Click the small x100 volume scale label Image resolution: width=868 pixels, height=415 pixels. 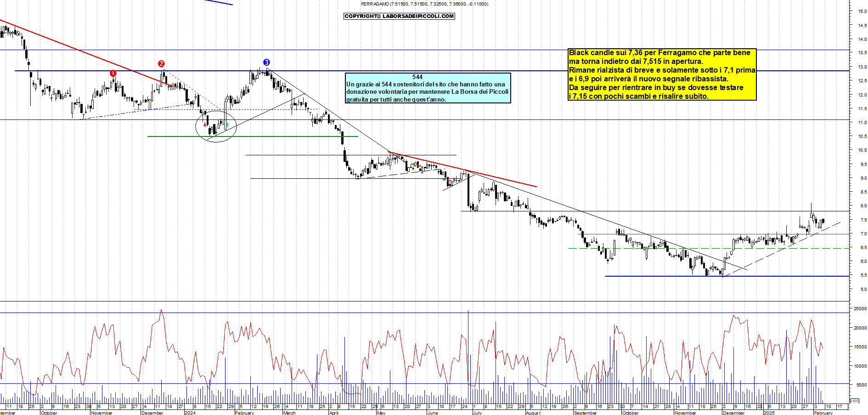(x=855, y=401)
